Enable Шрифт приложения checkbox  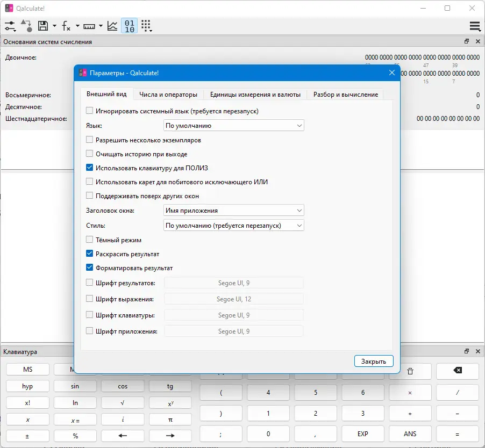89,330
